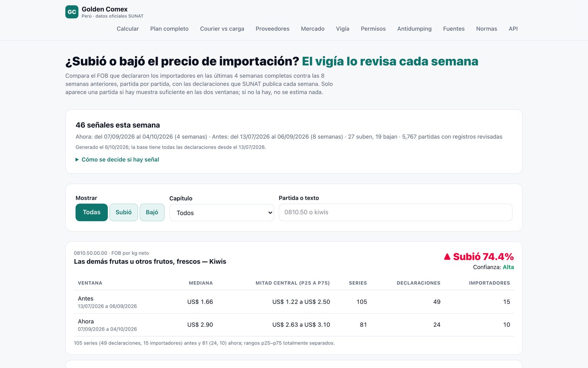The height and width of the screenshot is (368, 588).
Task: Click the IMPORTADORES column header
Action: [x=490, y=283]
